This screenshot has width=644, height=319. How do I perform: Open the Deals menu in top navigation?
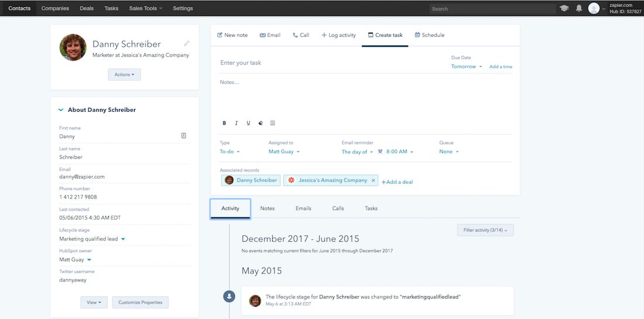coord(87,9)
